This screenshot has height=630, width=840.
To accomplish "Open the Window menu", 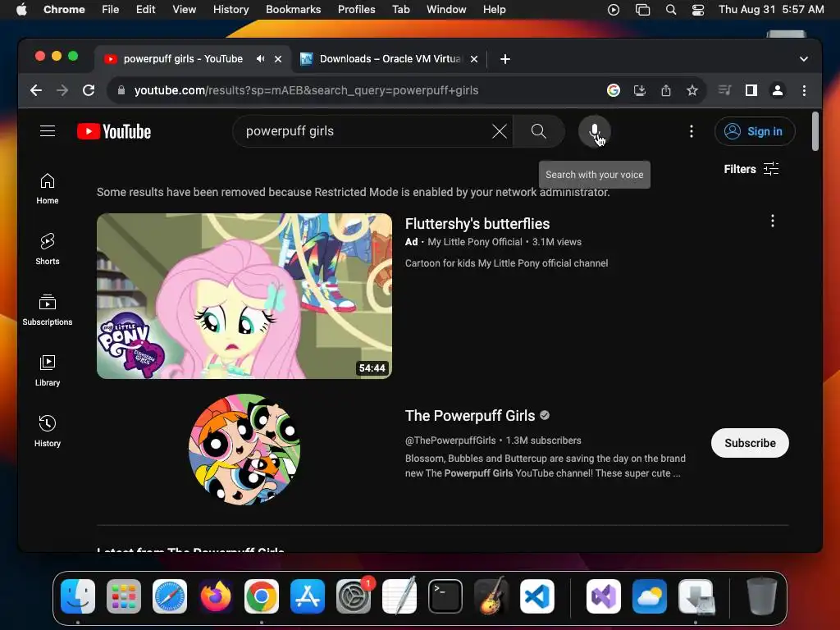I will coord(445,9).
